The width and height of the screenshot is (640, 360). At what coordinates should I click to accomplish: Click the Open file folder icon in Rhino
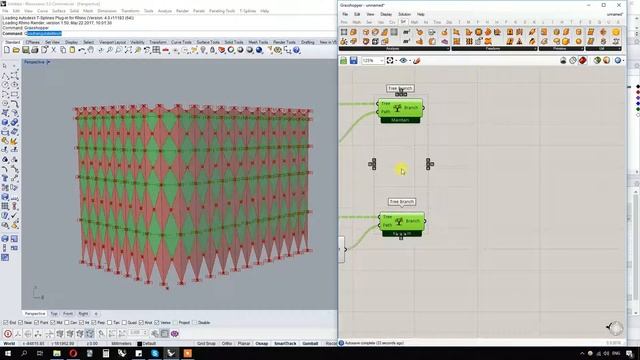(16, 50)
